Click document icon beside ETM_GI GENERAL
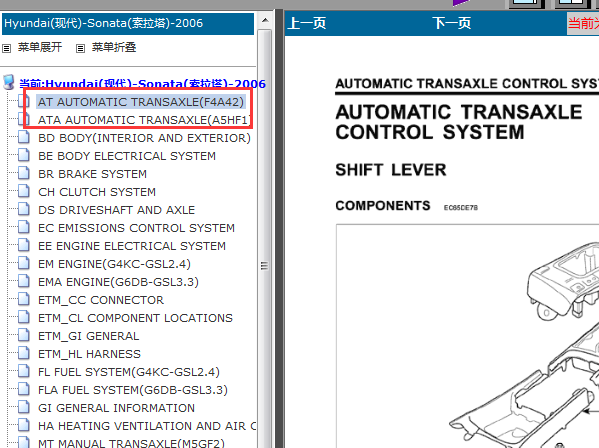The width and height of the screenshot is (599, 448). [x=24, y=335]
